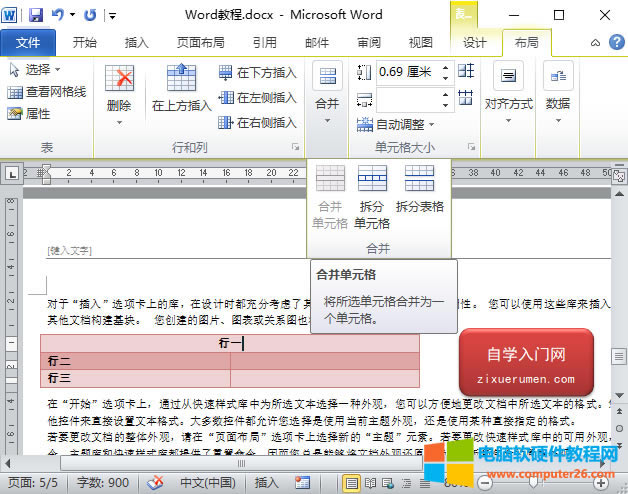The image size is (628, 494).
Task: Switch to the Design (设计) tab
Action: point(474,42)
